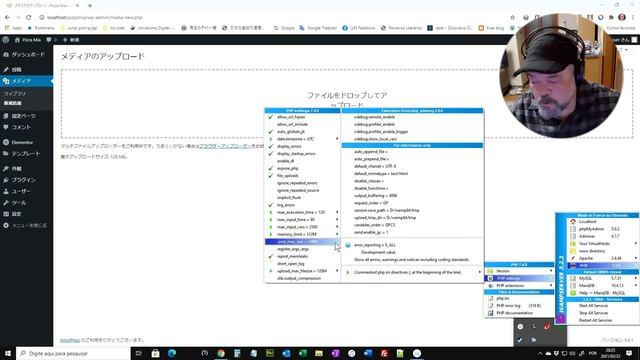Open the Microsoft Edge taskbar icon

172,353
